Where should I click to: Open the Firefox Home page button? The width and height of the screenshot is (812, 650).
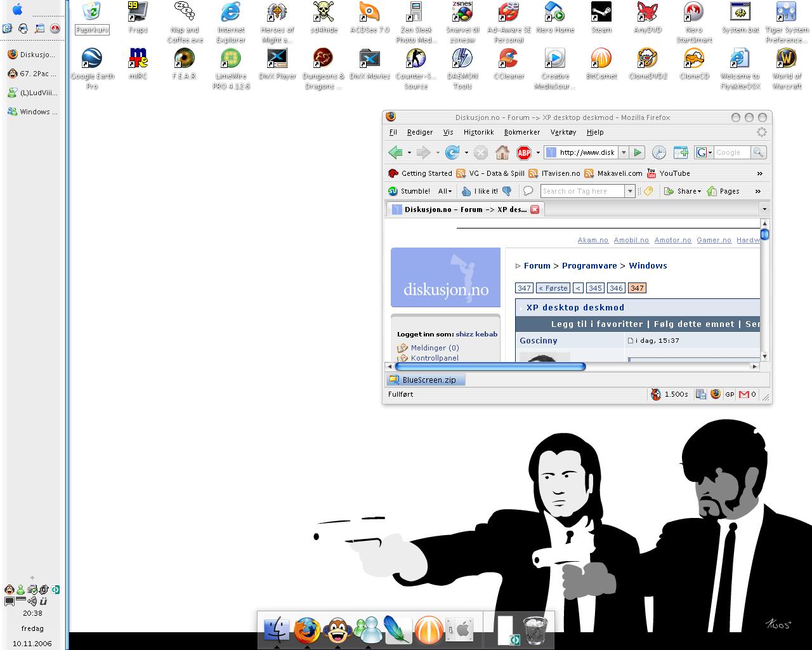click(502, 152)
